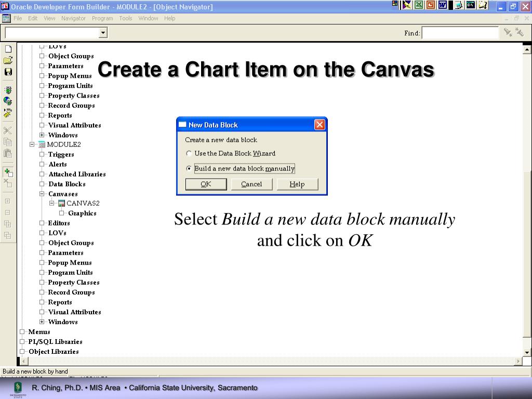Viewport: 532px width, 399px height.
Task: Click the PL/SQL Libraries node box
Action: 22,342
